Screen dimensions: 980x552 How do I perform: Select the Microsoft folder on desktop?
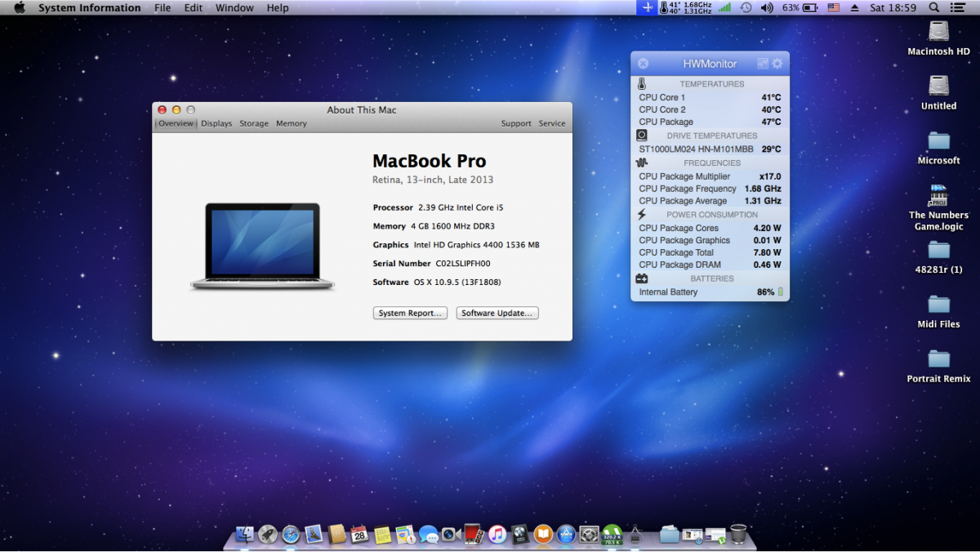939,147
